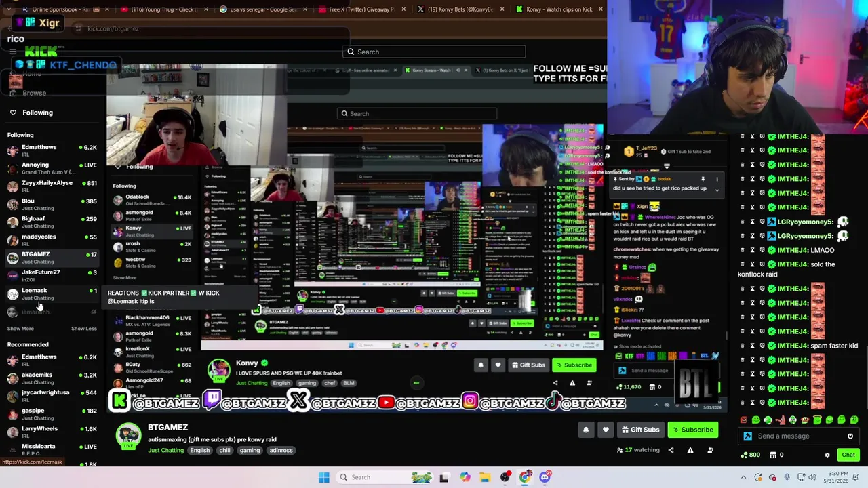Open the Blou channel in sidebar
The image size is (868, 488).
point(52,204)
